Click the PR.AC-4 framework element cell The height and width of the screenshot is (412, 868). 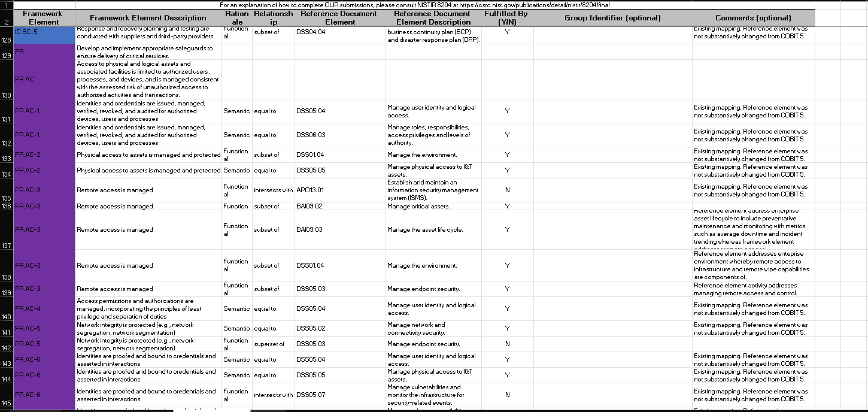[44, 308]
